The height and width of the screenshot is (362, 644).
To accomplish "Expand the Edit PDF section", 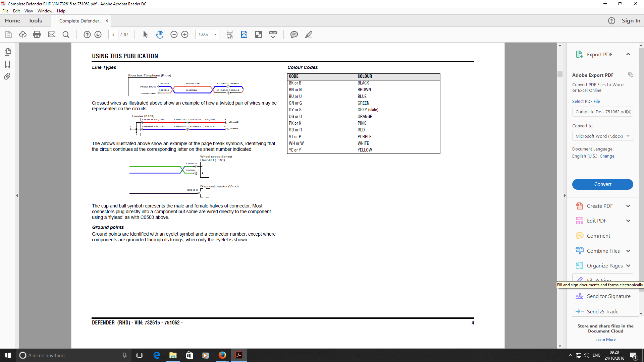I will [628, 221].
